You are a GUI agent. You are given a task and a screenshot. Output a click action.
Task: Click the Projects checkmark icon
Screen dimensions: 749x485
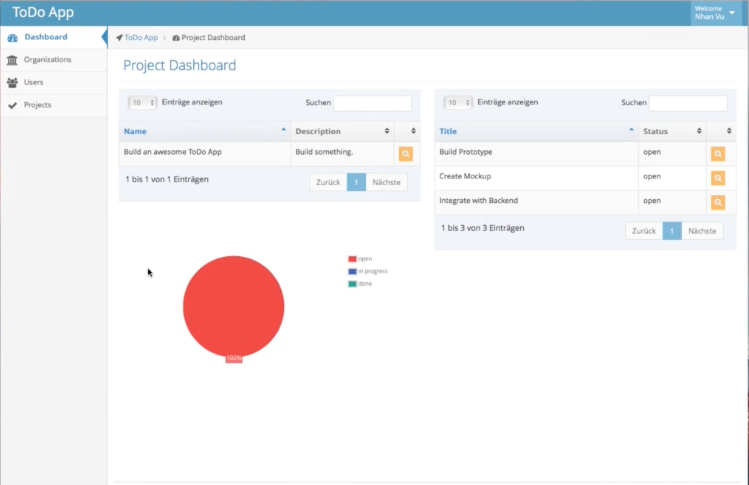[x=12, y=105]
